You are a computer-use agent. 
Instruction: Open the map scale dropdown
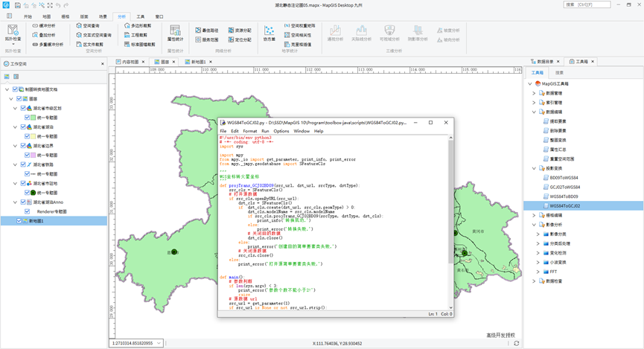pyautogui.click(x=159, y=343)
